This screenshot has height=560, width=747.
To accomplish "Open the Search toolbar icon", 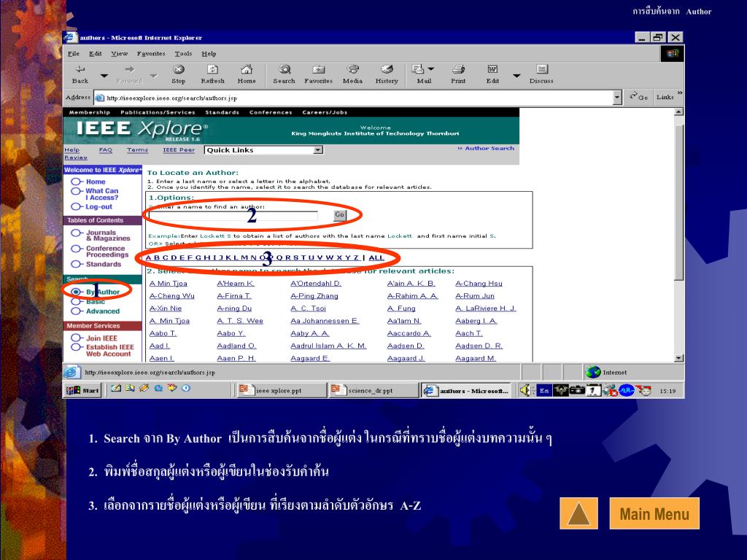I will pos(285,74).
